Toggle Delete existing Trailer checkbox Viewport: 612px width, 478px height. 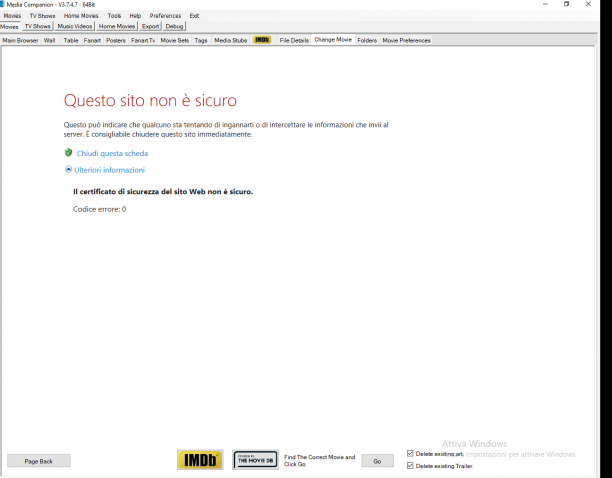pyautogui.click(x=410, y=466)
